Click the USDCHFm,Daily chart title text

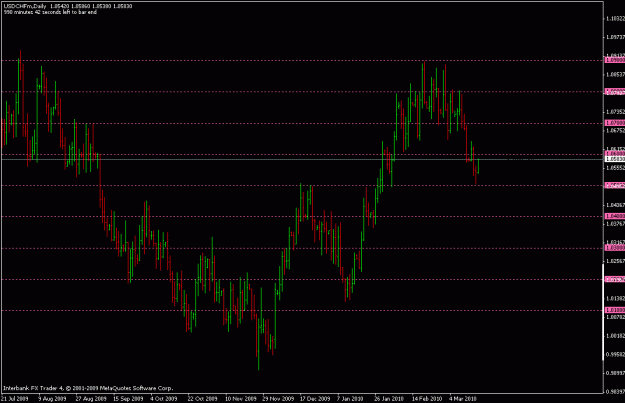point(25,6)
